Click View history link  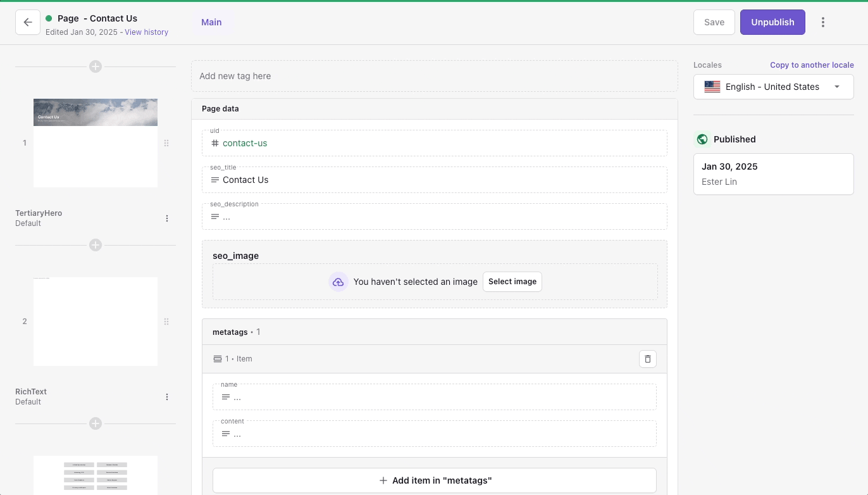[x=146, y=32]
